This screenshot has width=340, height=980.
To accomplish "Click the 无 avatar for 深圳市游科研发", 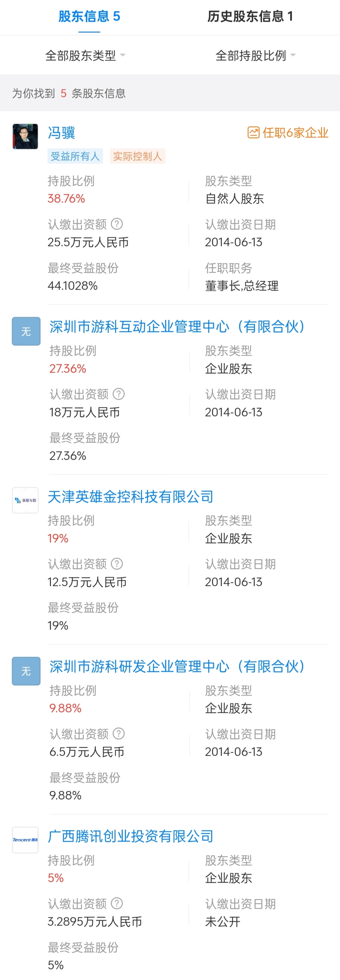I will 26,671.
